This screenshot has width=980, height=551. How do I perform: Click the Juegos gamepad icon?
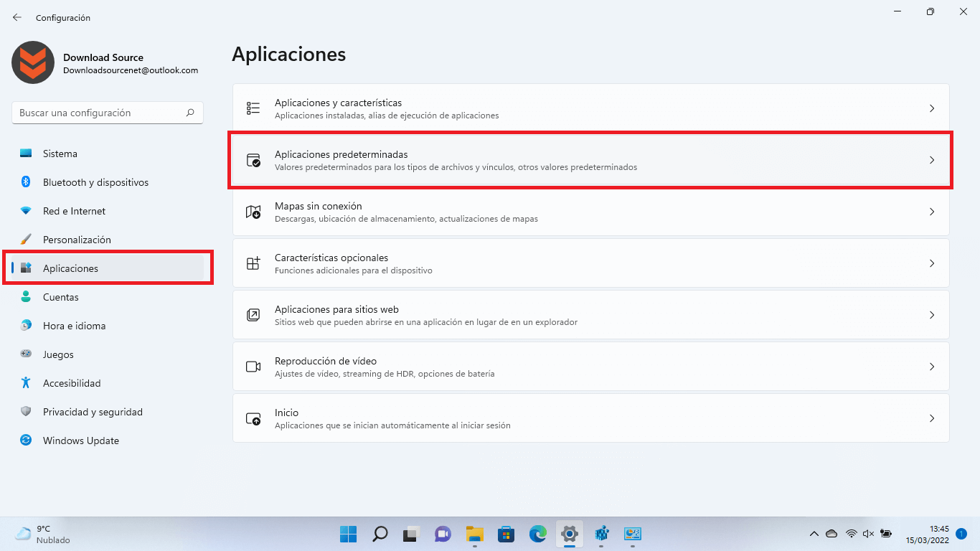click(26, 354)
